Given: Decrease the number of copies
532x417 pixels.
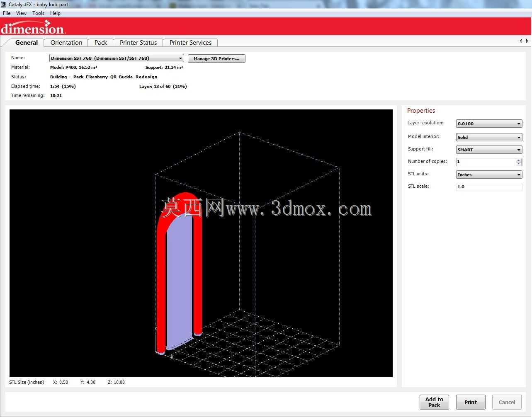Looking at the screenshot, I should tap(519, 164).
